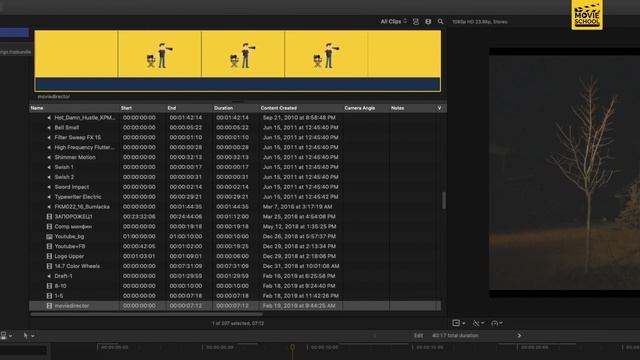Go forward in timeline history arrow
The height and width of the screenshot is (360, 640).
click(519, 336)
